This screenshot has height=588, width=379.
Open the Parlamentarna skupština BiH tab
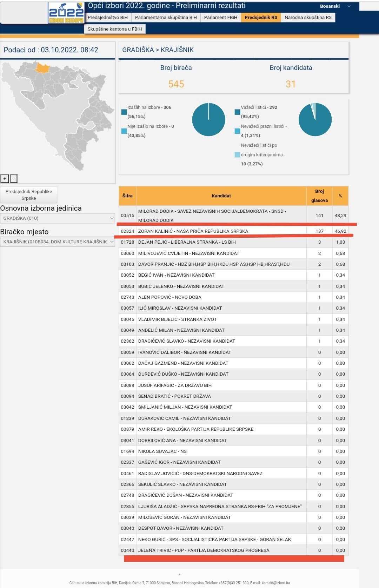coord(166,18)
